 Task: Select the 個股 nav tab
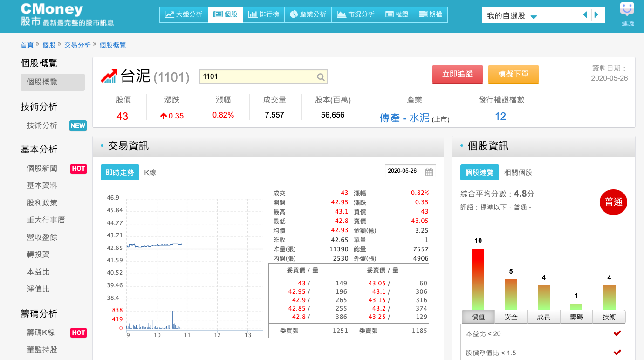(x=226, y=14)
